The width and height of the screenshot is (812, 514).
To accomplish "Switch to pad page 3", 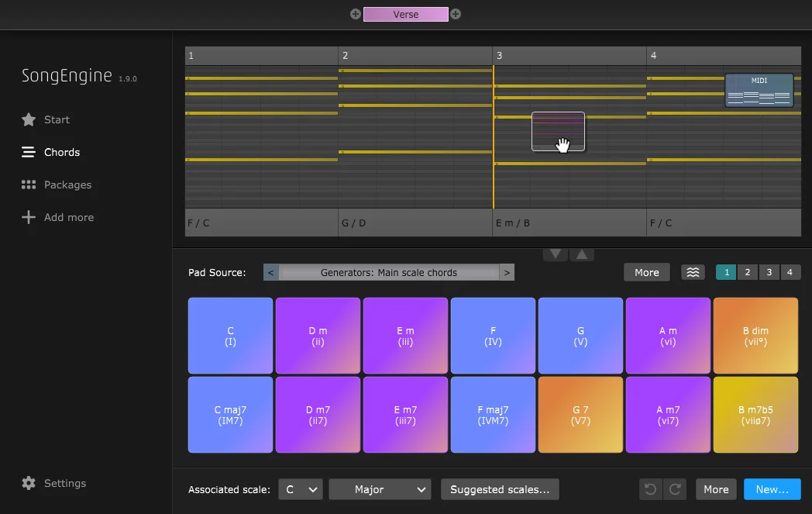I will click(x=769, y=273).
